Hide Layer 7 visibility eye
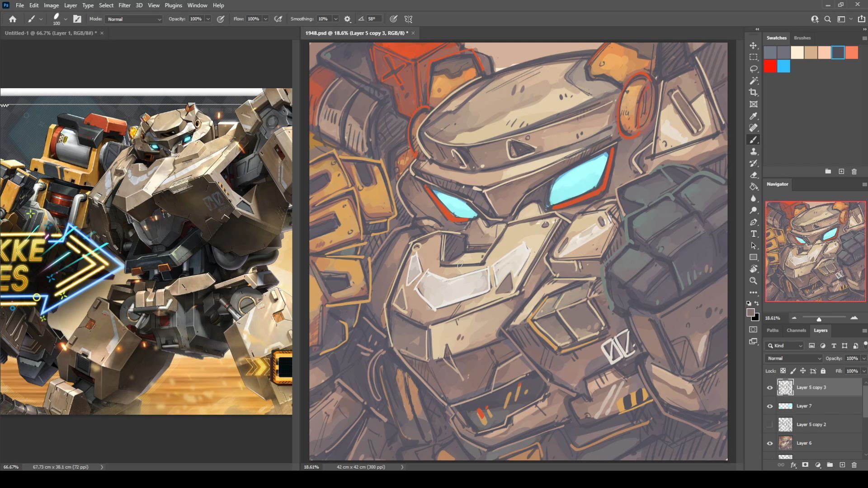The image size is (868, 488). coord(769,406)
